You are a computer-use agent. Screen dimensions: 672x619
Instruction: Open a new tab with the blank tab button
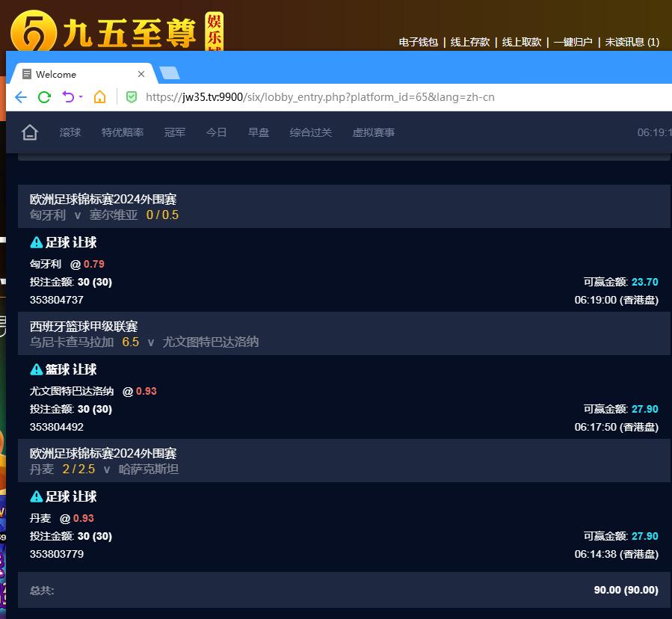coord(170,73)
